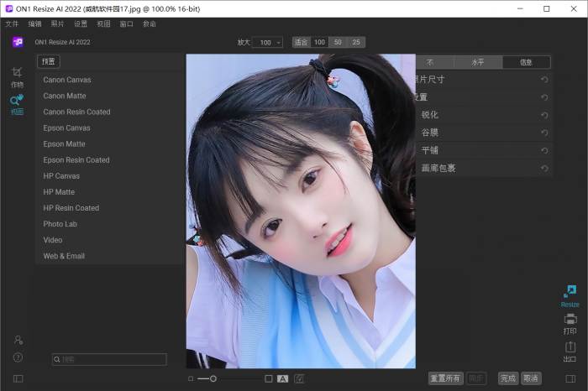Open the 编辑 menu
The image size is (588, 391).
tap(34, 24)
